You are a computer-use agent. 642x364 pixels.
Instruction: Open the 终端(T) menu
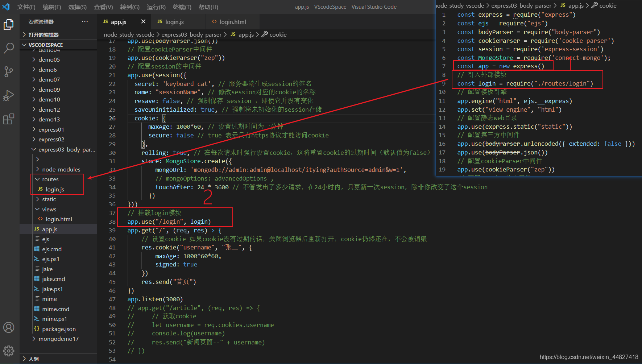[x=182, y=7]
